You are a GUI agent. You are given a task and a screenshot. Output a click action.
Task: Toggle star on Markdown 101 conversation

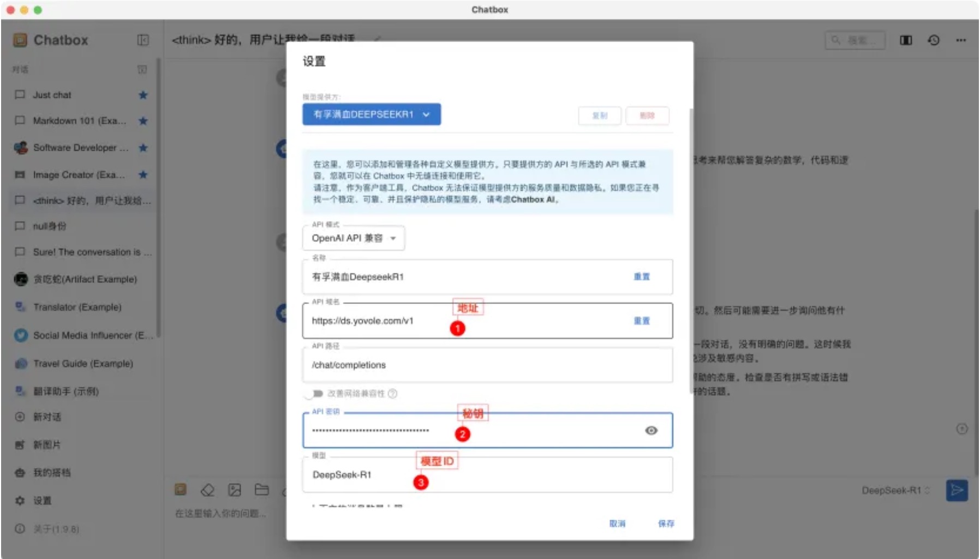[x=143, y=121]
